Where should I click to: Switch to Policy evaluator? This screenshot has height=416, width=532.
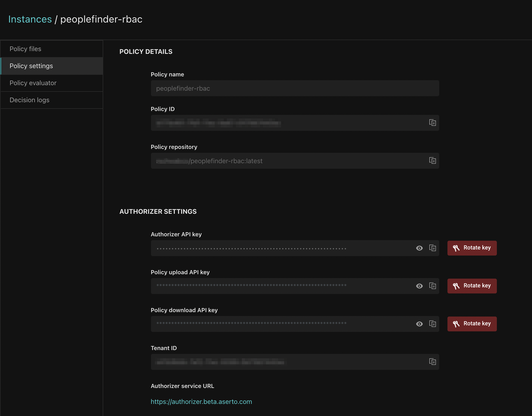pos(33,83)
